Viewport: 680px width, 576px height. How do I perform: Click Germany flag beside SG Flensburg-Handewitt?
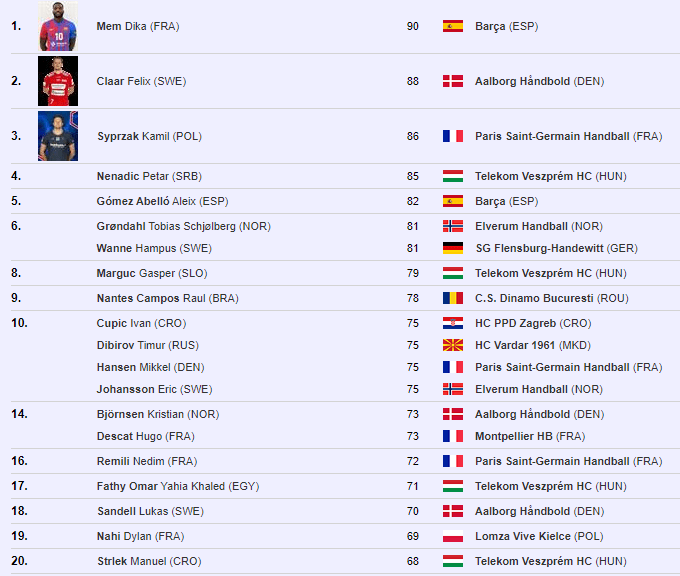[x=452, y=248]
